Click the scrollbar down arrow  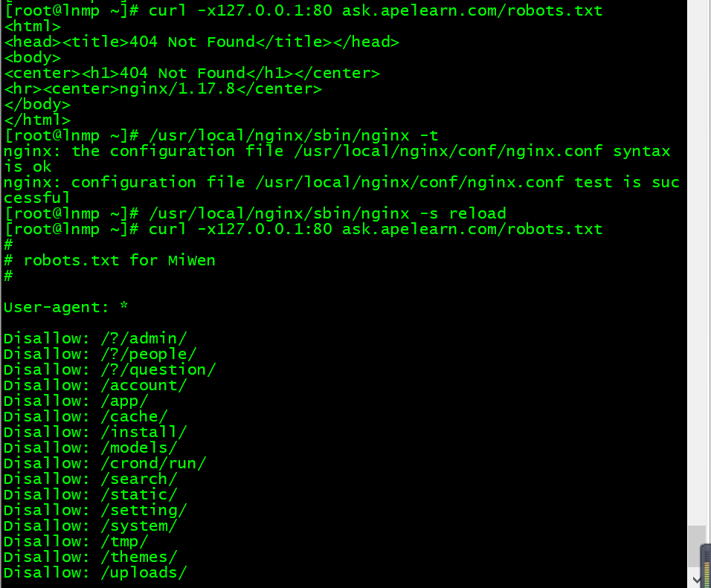696,580
